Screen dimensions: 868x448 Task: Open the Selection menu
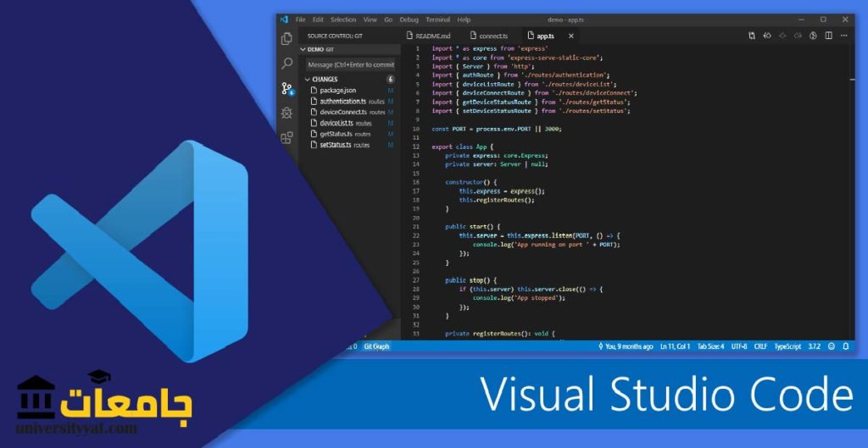pos(343,19)
